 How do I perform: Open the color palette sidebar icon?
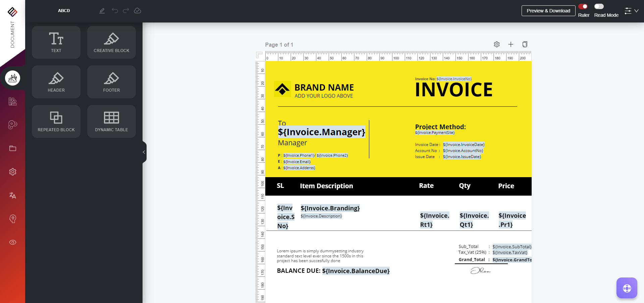pos(13,125)
